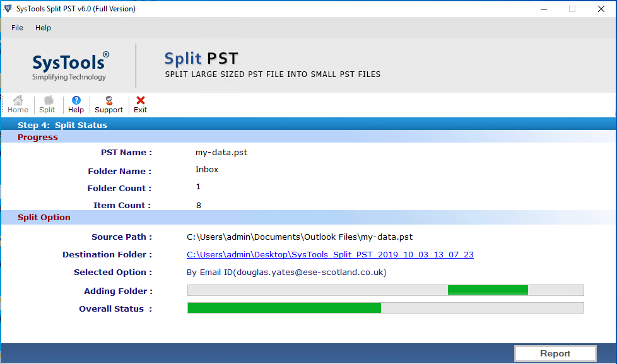Click the Split toolbar icon
617x364 pixels.
(47, 105)
